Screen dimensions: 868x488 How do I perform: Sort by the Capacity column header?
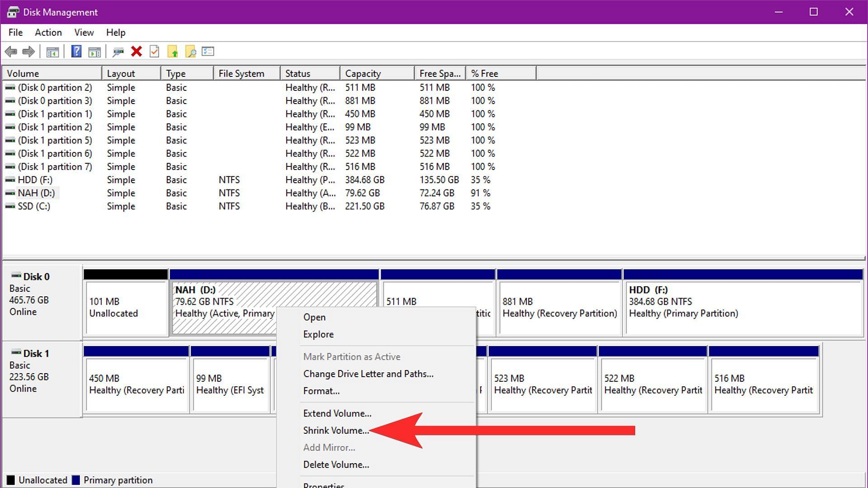point(377,73)
